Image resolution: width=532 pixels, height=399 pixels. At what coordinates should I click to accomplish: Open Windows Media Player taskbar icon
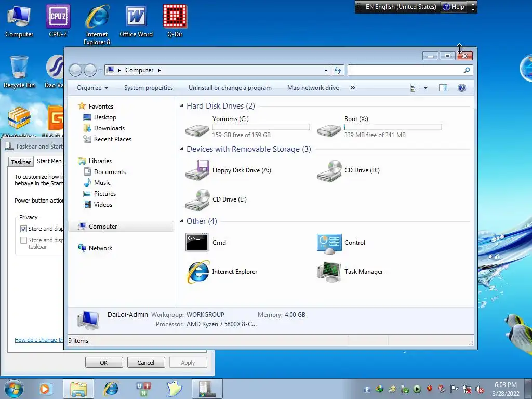click(x=45, y=389)
